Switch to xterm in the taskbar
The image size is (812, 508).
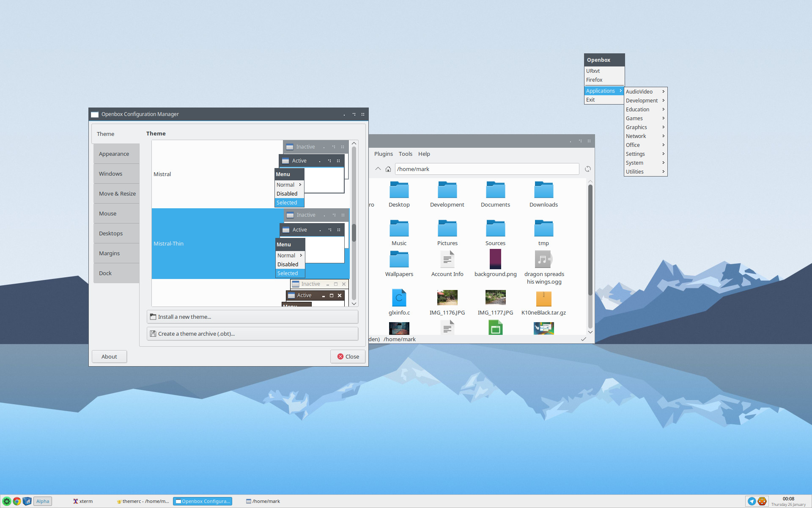point(83,501)
